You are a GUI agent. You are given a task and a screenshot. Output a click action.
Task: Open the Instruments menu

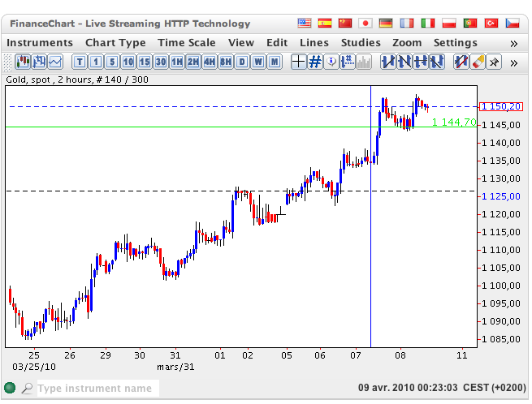[40, 43]
